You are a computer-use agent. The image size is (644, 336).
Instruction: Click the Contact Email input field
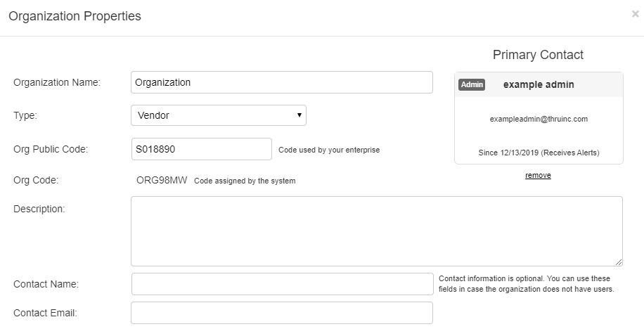click(281, 313)
